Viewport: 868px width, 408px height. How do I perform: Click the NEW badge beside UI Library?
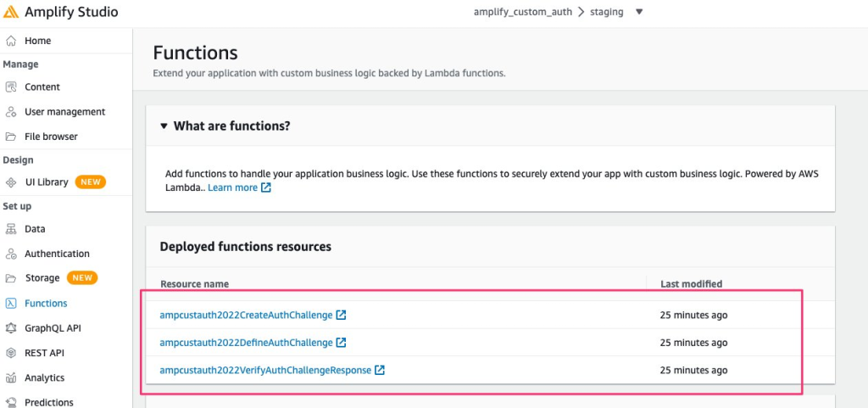tap(90, 182)
